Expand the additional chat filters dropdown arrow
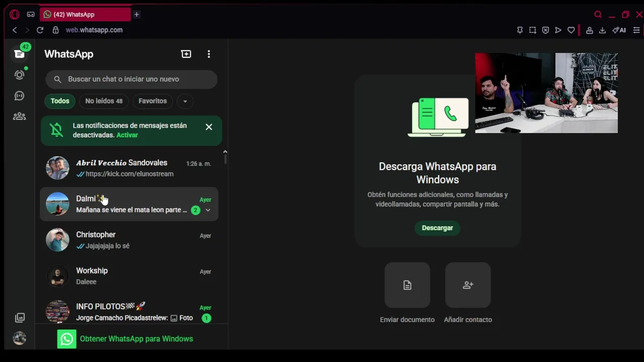Viewport: 644px width, 362px height. (185, 101)
